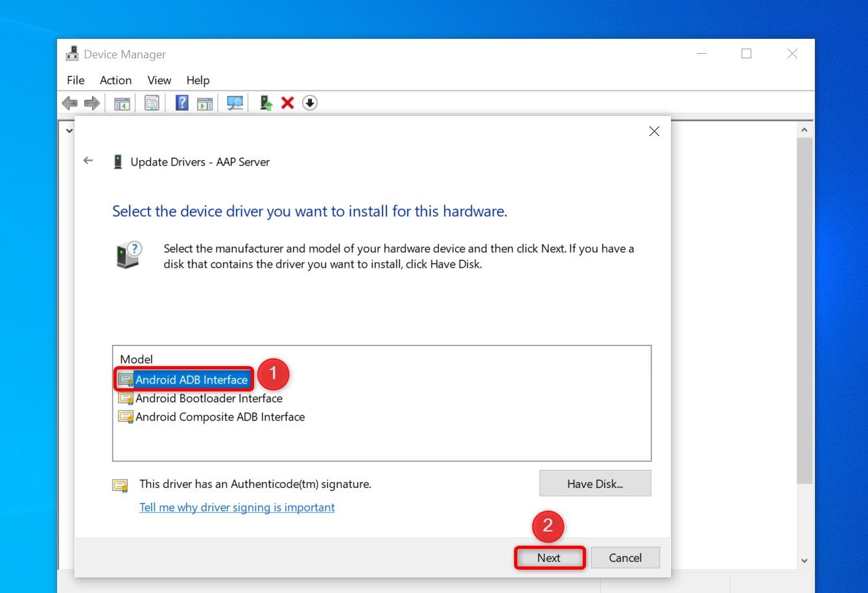Open the View menu
This screenshot has height=593, width=868.
pyautogui.click(x=159, y=80)
